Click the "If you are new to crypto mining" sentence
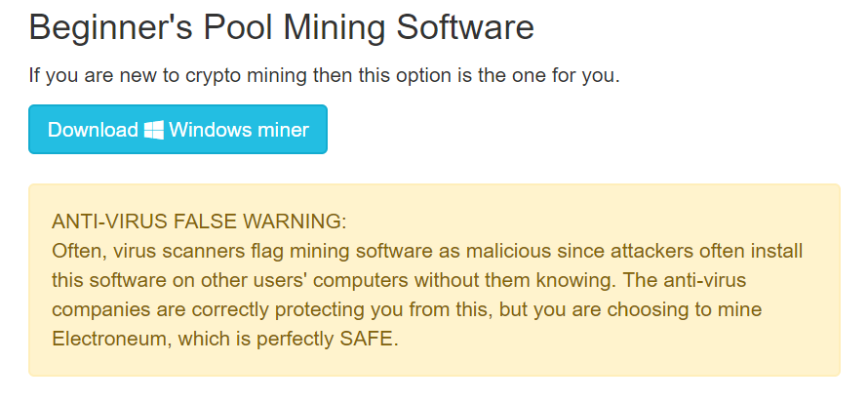The image size is (868, 403). click(x=325, y=75)
